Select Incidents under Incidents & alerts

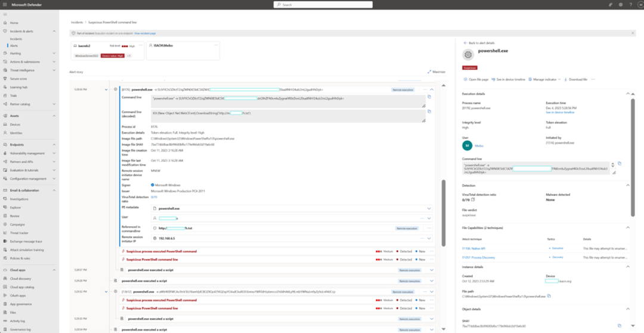[16, 39]
